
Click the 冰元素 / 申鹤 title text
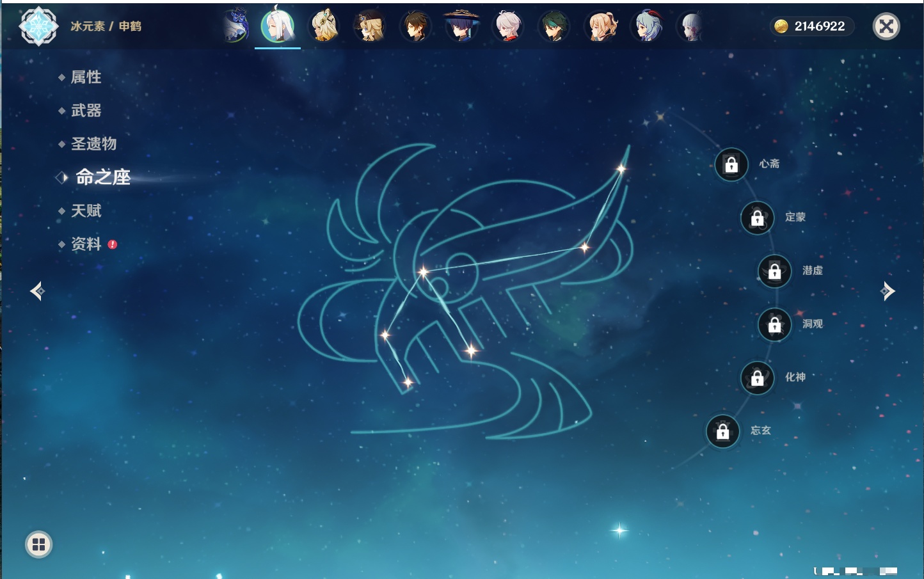click(x=106, y=26)
